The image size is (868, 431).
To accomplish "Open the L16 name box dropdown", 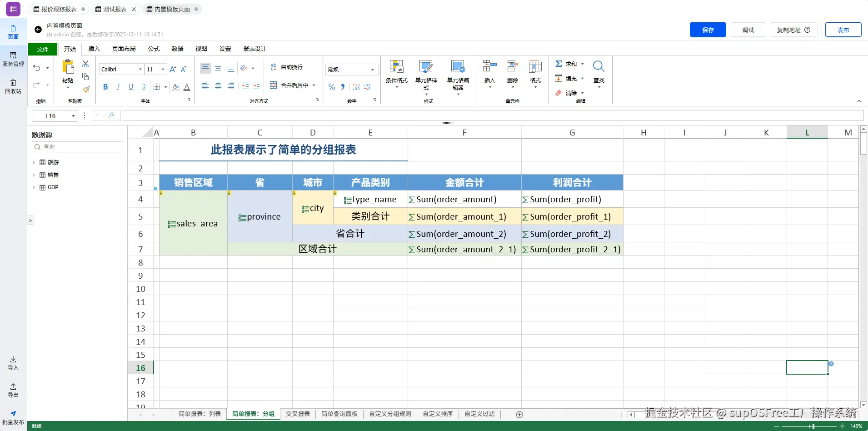I will [73, 116].
